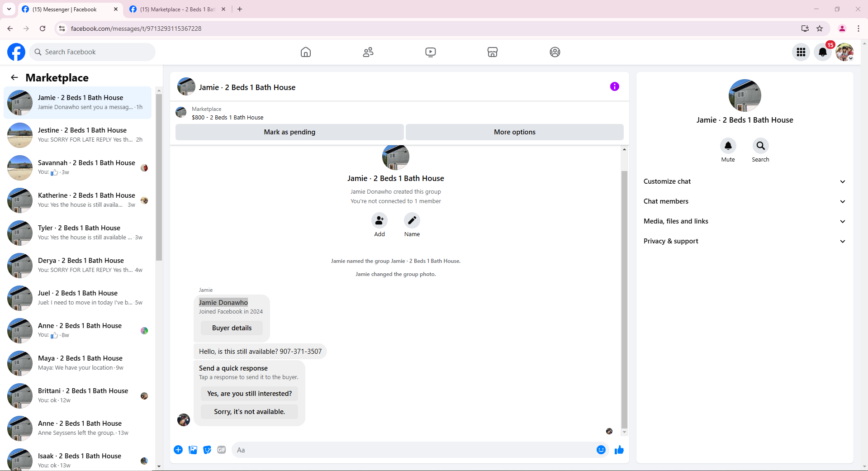Expand the Privacy & support section
Viewport: 868px width, 471px height.
click(745, 241)
